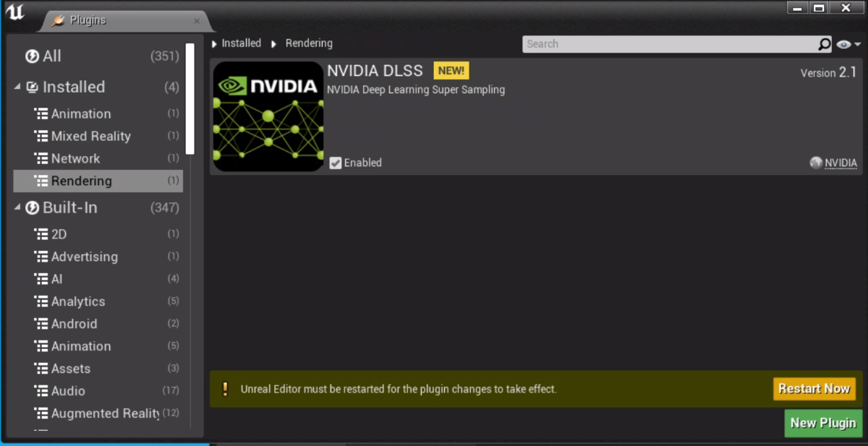Click the NVIDIA DLSS plugin title

coord(375,72)
